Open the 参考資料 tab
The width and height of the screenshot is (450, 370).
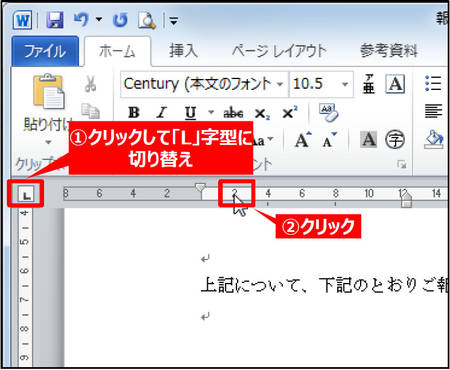[x=389, y=51]
